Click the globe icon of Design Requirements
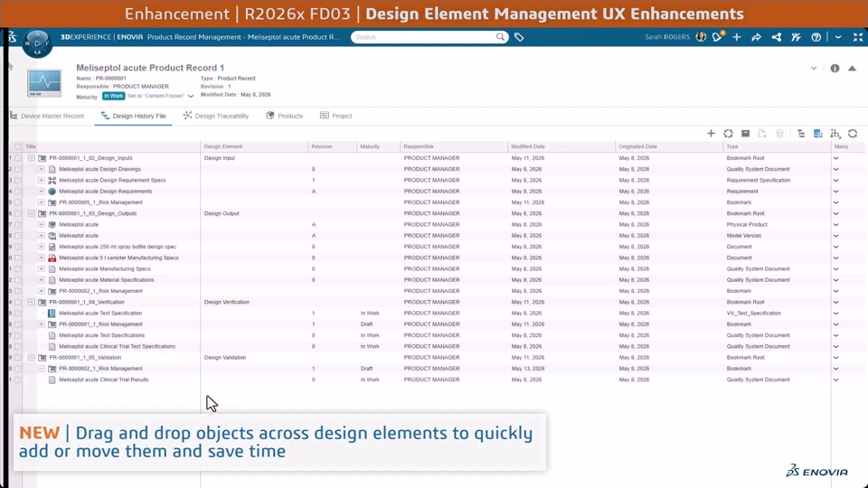The width and height of the screenshot is (868, 488). (52, 192)
